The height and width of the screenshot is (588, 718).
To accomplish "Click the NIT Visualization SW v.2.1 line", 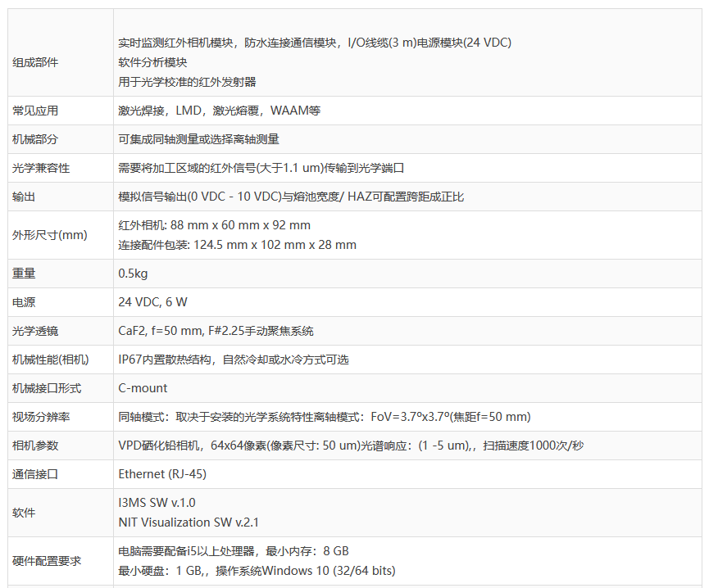I will click(x=189, y=522).
